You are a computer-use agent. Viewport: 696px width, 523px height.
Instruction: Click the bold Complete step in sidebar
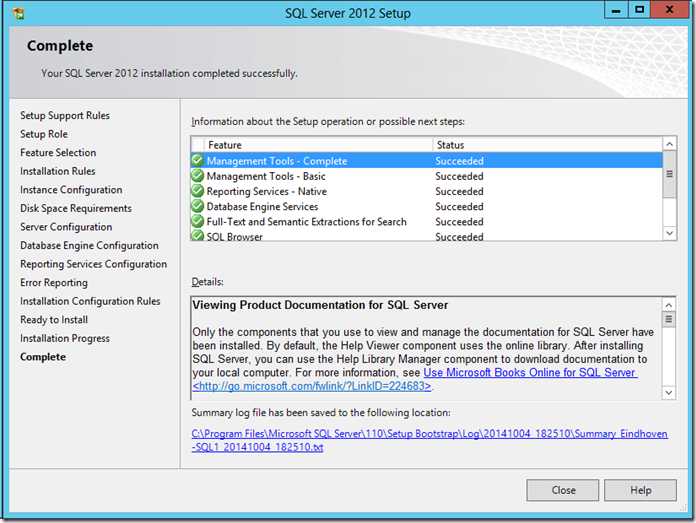(43, 357)
